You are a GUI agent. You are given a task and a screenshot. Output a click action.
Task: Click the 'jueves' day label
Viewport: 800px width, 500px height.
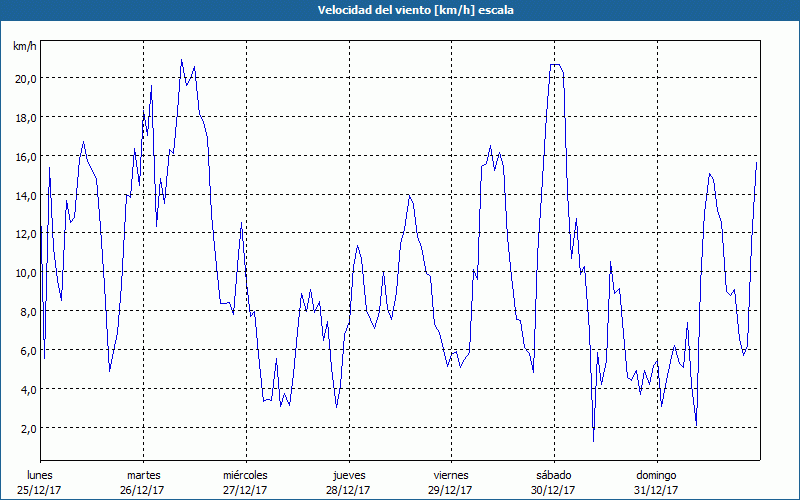point(348,475)
